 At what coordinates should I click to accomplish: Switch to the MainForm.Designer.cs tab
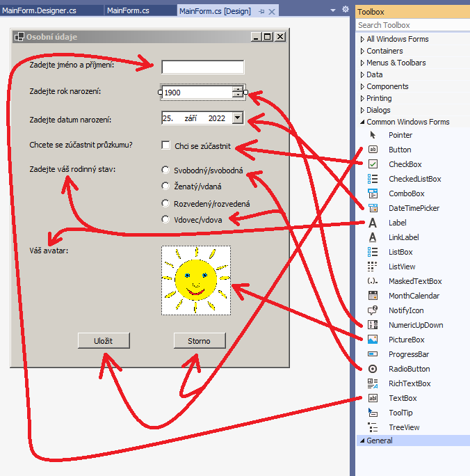(40, 10)
